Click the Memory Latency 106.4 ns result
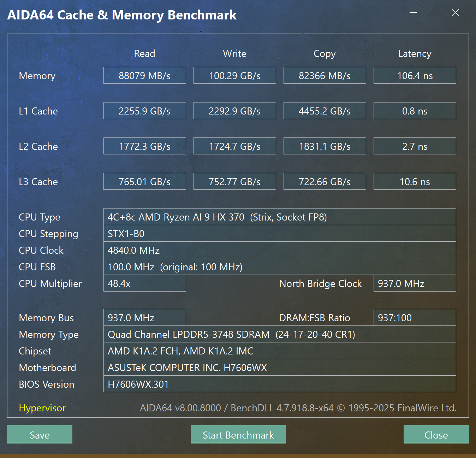This screenshot has height=458, width=476. pyautogui.click(x=415, y=75)
